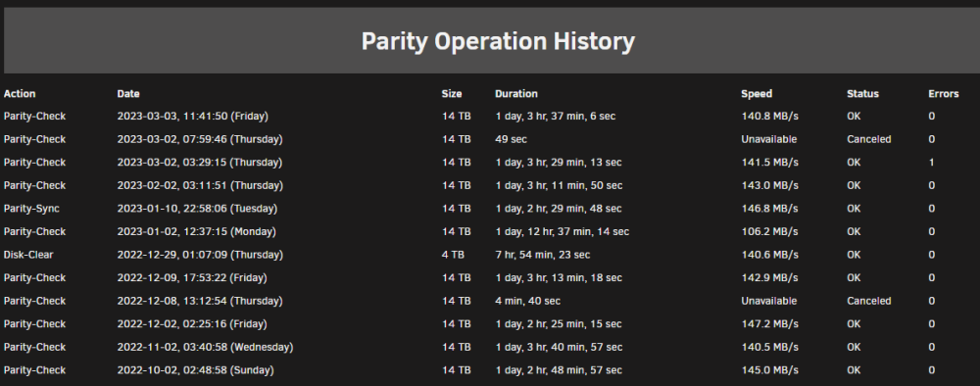Click the 106.2 MB/s speed value
This screenshot has width=980, height=386.
pyautogui.click(x=770, y=232)
